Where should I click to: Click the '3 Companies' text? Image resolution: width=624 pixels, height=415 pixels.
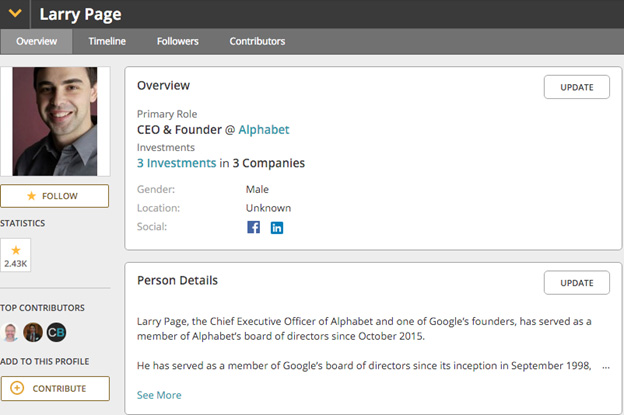(269, 163)
